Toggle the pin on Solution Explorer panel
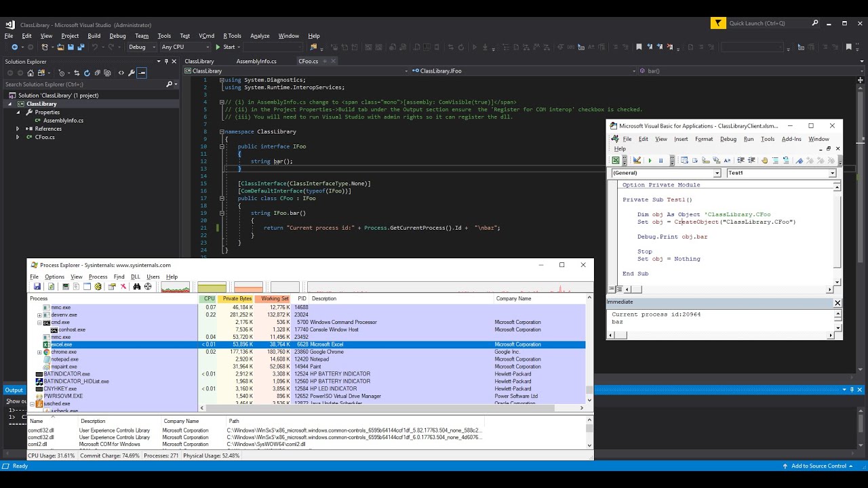The image size is (868, 488). 166,62
